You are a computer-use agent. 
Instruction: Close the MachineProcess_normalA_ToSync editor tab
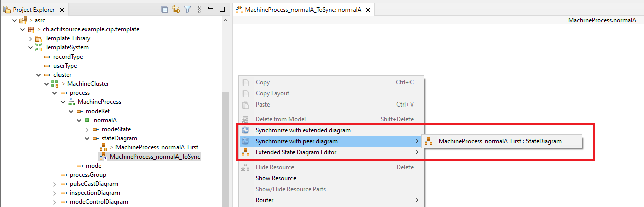368,10
